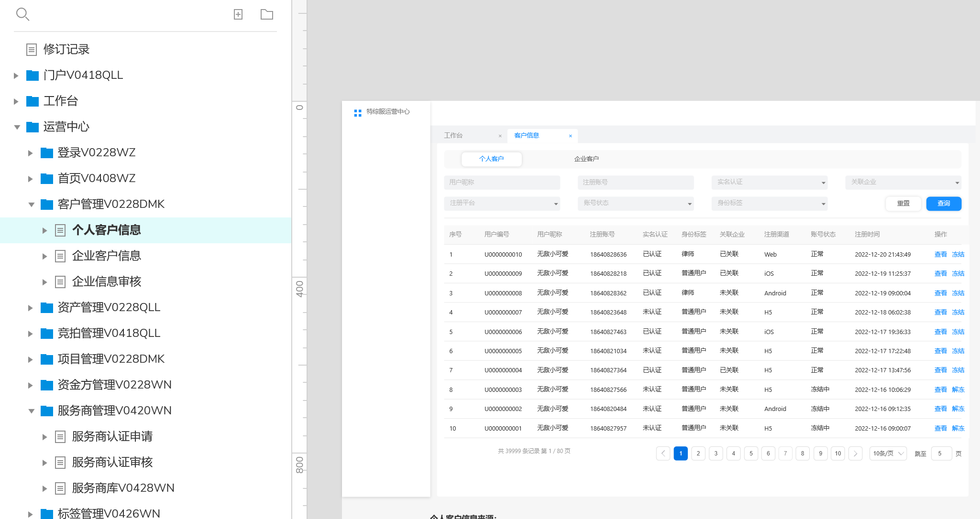Screen dimensions: 980x519
Task: Click the 冻结中 status in row 9
Action: pyautogui.click(x=820, y=409)
